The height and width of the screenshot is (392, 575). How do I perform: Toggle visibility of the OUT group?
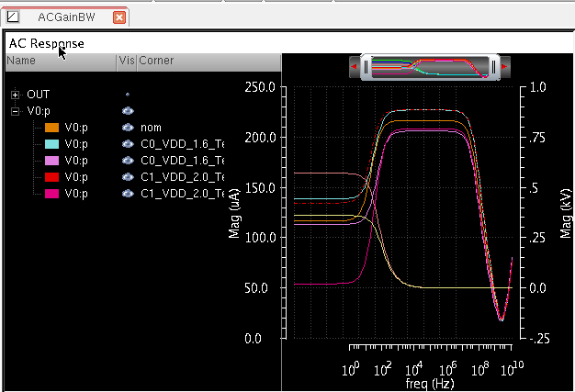[128, 95]
